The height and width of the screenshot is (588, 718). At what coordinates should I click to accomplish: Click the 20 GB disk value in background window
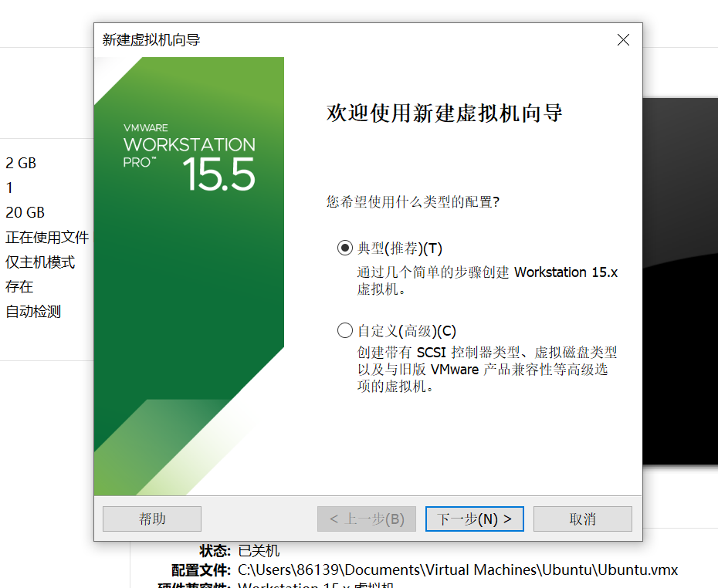click(25, 212)
